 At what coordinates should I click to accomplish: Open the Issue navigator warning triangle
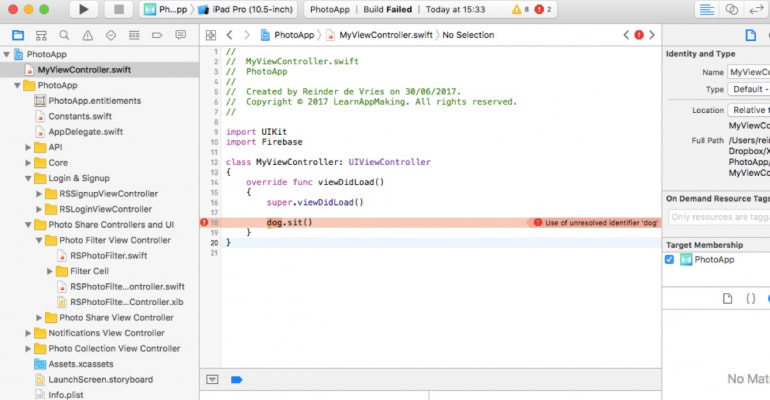tap(87, 35)
